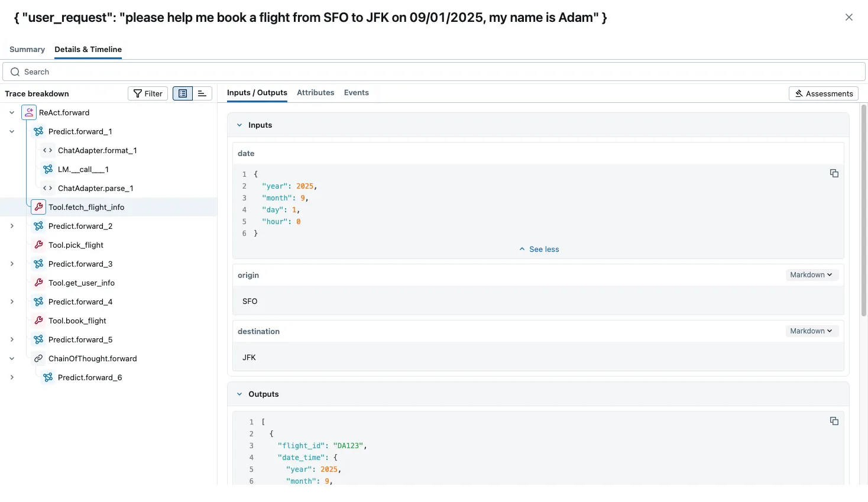Copy the Outputs JSON content
This screenshot has width=868, height=502.
tap(834, 421)
